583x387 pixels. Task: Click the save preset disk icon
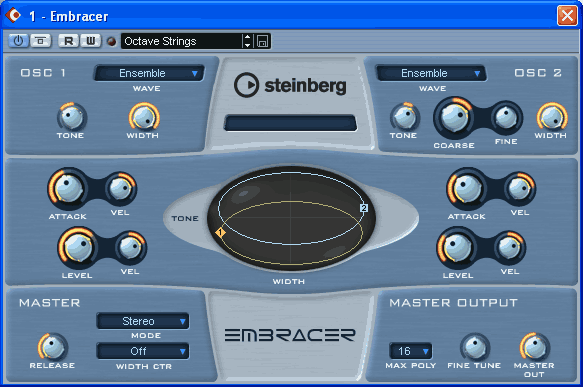tap(262, 41)
